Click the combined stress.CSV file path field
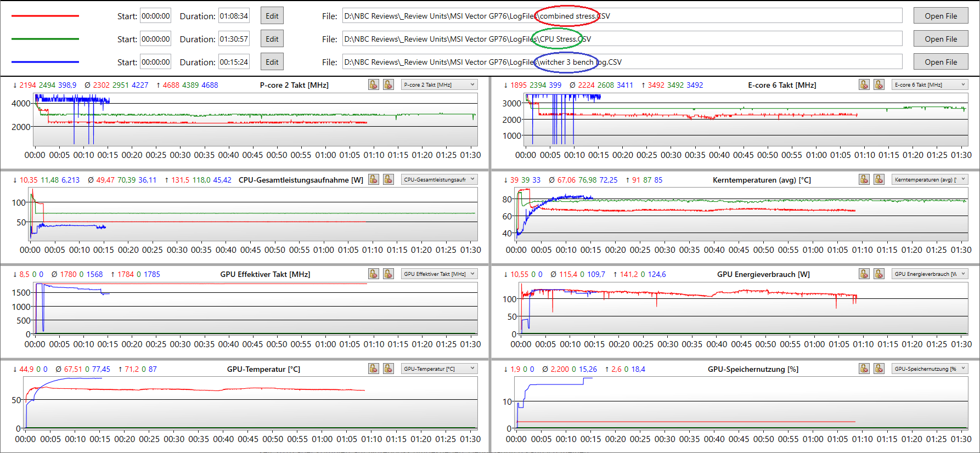Image resolution: width=980 pixels, height=453 pixels. tap(622, 16)
